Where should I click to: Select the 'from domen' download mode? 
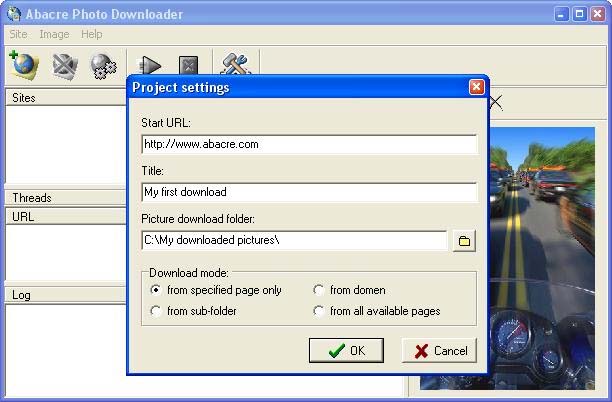coord(319,290)
